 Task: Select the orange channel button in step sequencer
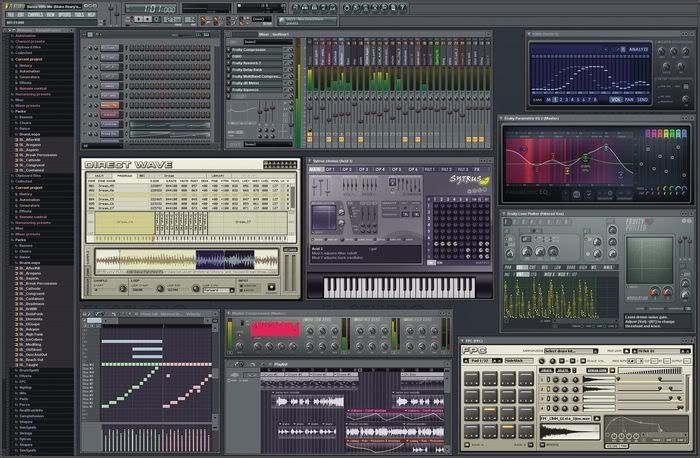[x=110, y=105]
